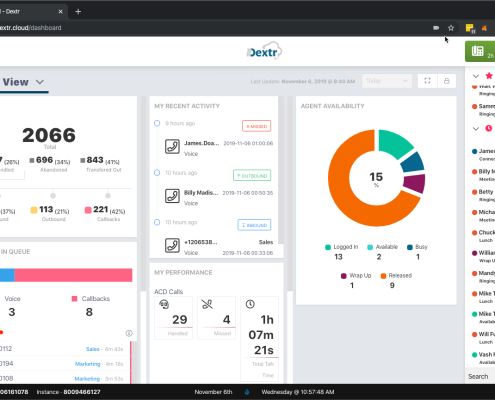Select agent James in the list
Screen dimensions: 495x400
point(483,154)
